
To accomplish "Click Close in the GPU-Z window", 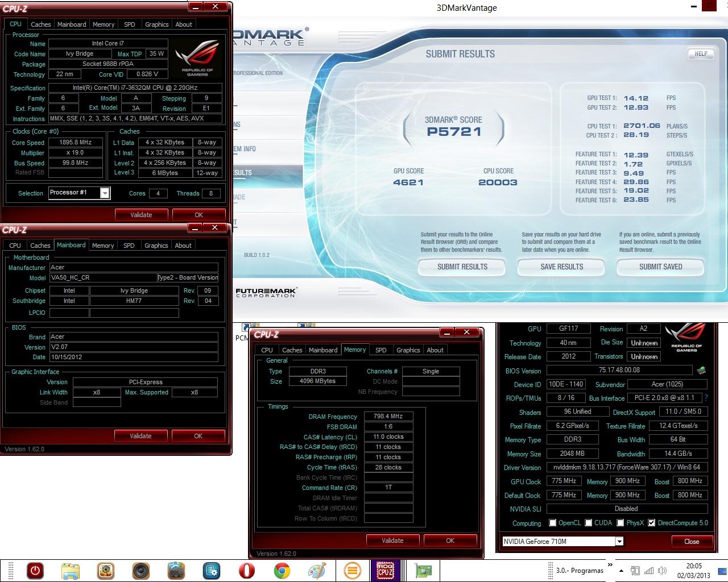I will coord(692,542).
